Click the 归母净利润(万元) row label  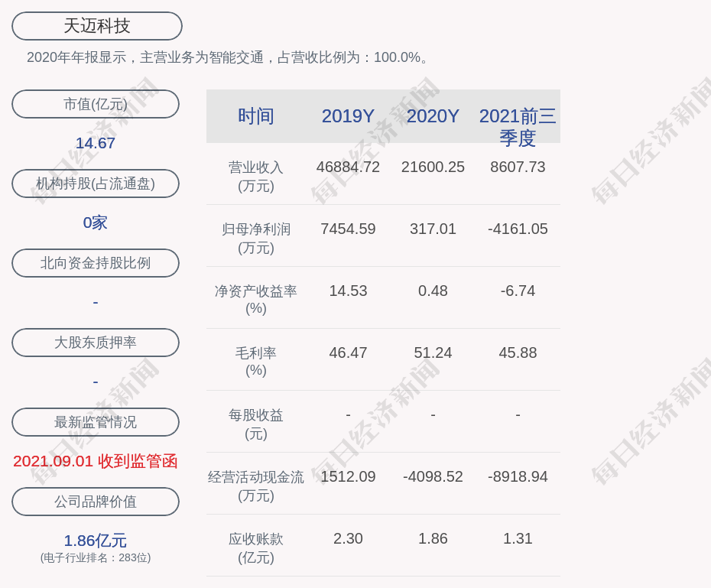click(x=256, y=238)
